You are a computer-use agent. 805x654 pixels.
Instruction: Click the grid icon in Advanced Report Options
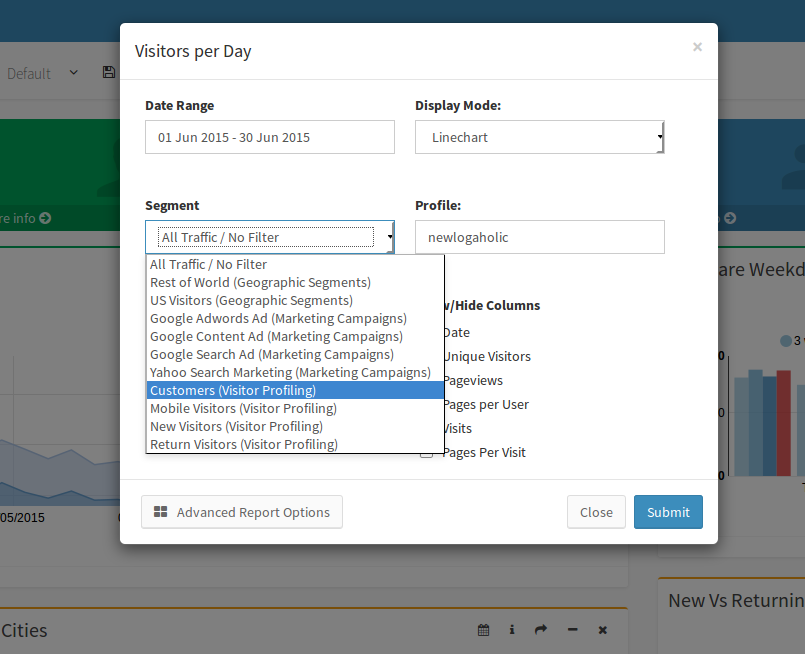pos(160,512)
